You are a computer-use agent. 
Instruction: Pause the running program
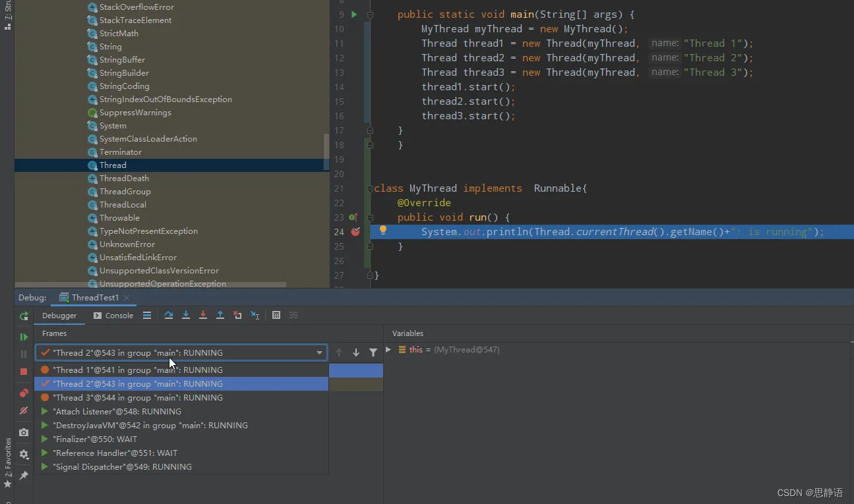tap(24, 354)
